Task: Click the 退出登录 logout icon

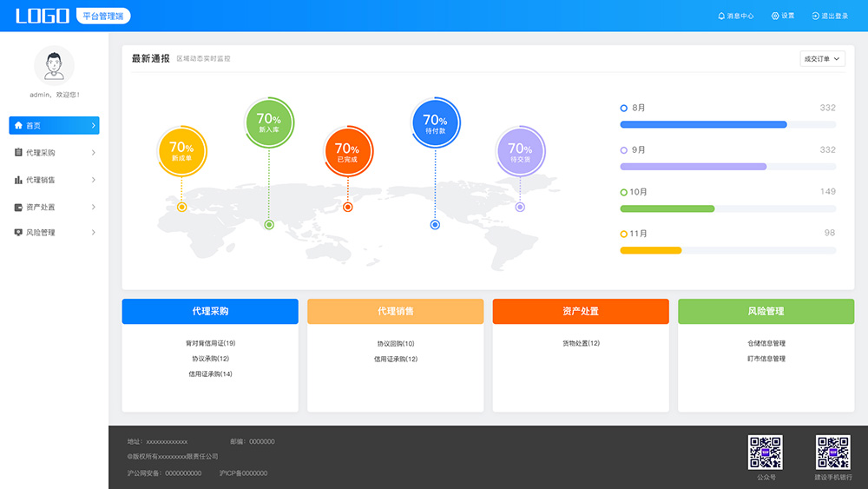Action: (815, 16)
